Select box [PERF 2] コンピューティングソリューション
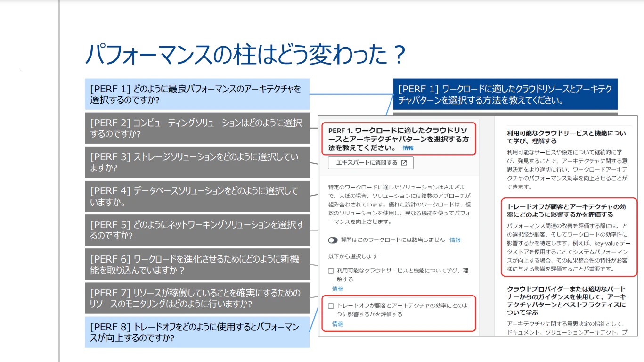Viewport: 644px width, 362px height. (197, 128)
